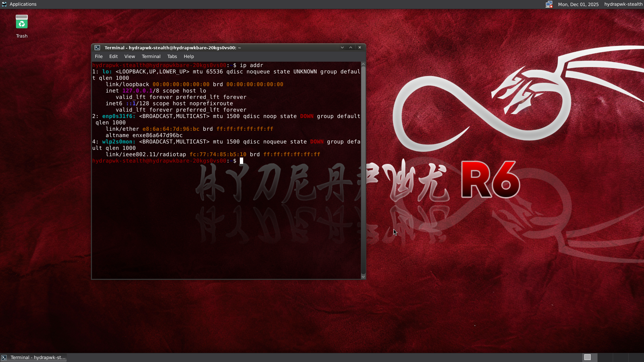Viewport: 644px width, 362px height.
Task: Maximize the Terminal window
Action: (x=351, y=48)
